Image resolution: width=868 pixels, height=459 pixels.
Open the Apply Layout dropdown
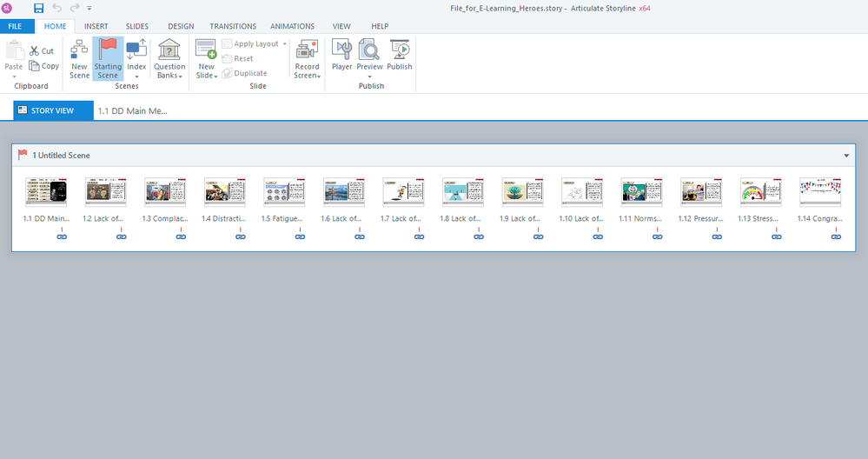[255, 43]
